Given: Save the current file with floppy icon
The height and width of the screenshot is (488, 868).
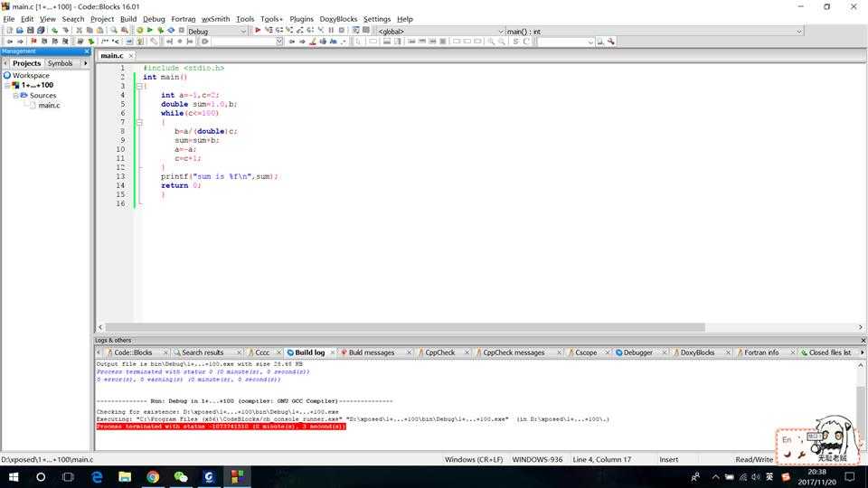Looking at the screenshot, I should click(30, 31).
